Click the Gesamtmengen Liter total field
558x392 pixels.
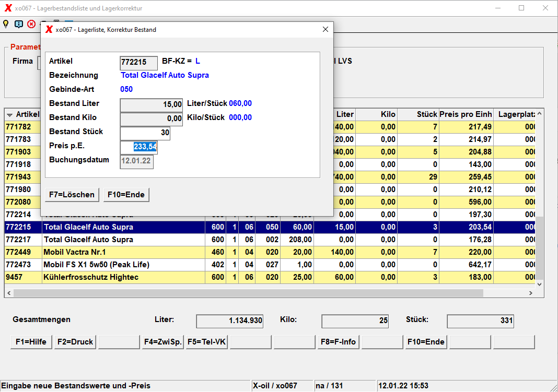pyautogui.click(x=229, y=321)
